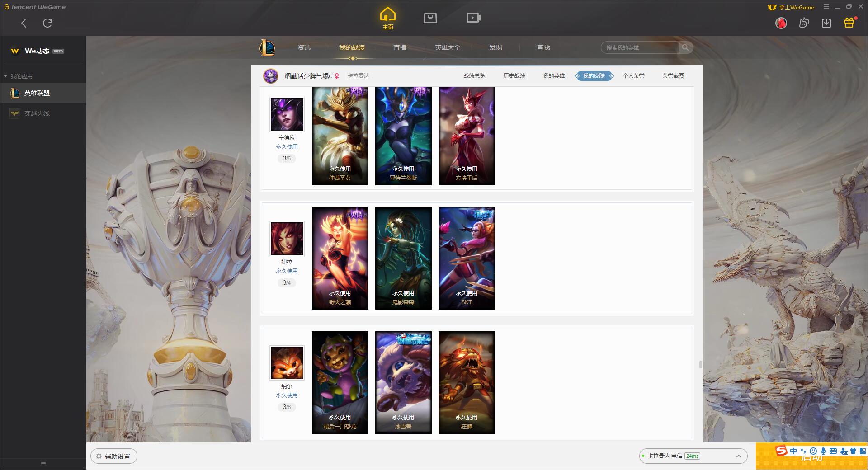Open We动态 in sidebar
Screen dimensions: 868x470
43,51
